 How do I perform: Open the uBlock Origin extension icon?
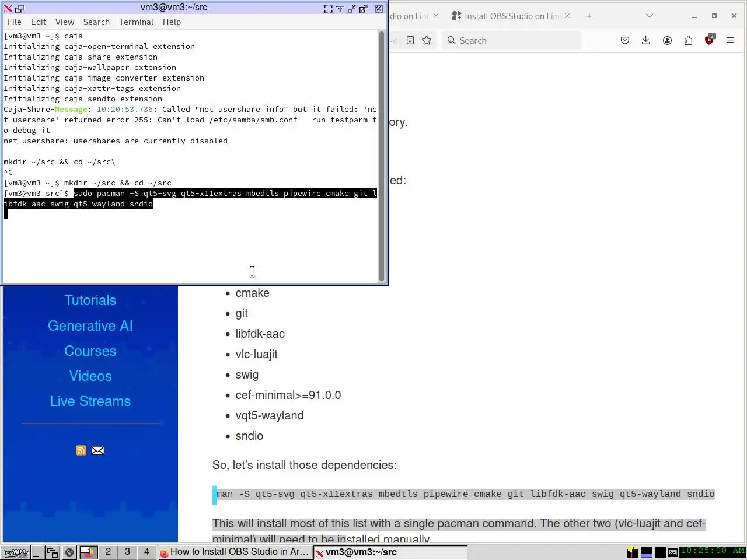tap(710, 40)
